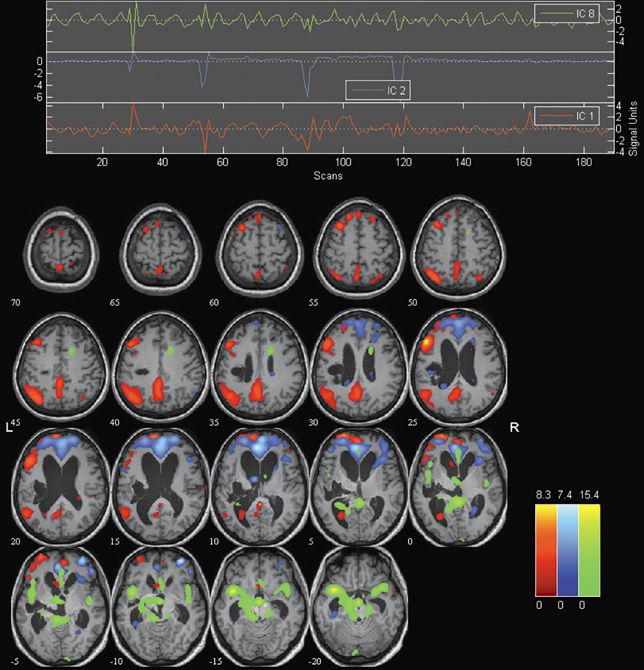Click the IC 8 legend box

point(566,13)
